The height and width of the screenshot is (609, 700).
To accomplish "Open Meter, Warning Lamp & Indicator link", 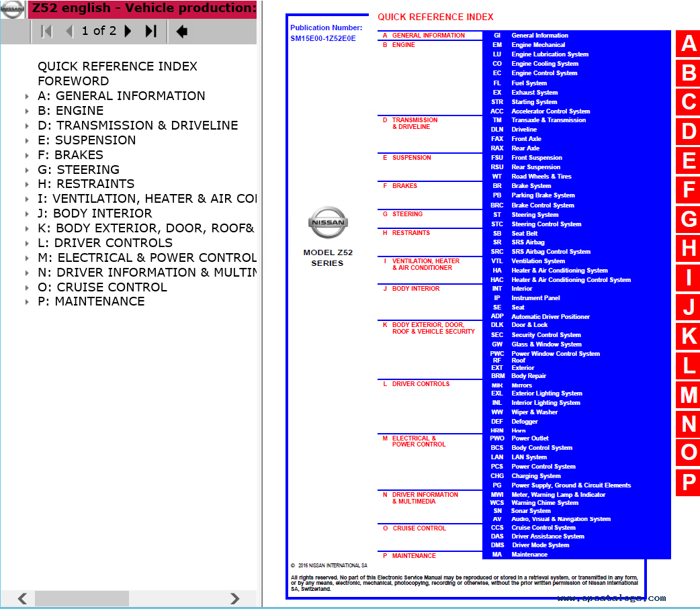I will [558, 495].
